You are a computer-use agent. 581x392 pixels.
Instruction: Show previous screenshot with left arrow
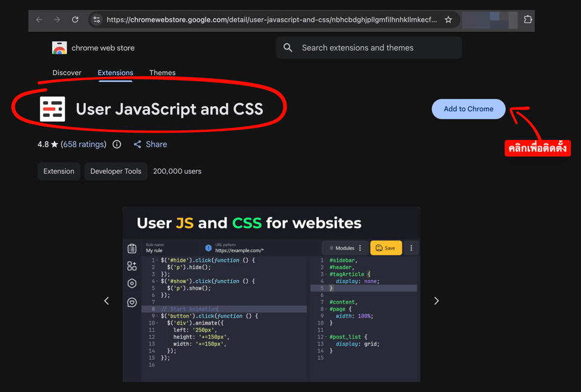[x=107, y=301]
